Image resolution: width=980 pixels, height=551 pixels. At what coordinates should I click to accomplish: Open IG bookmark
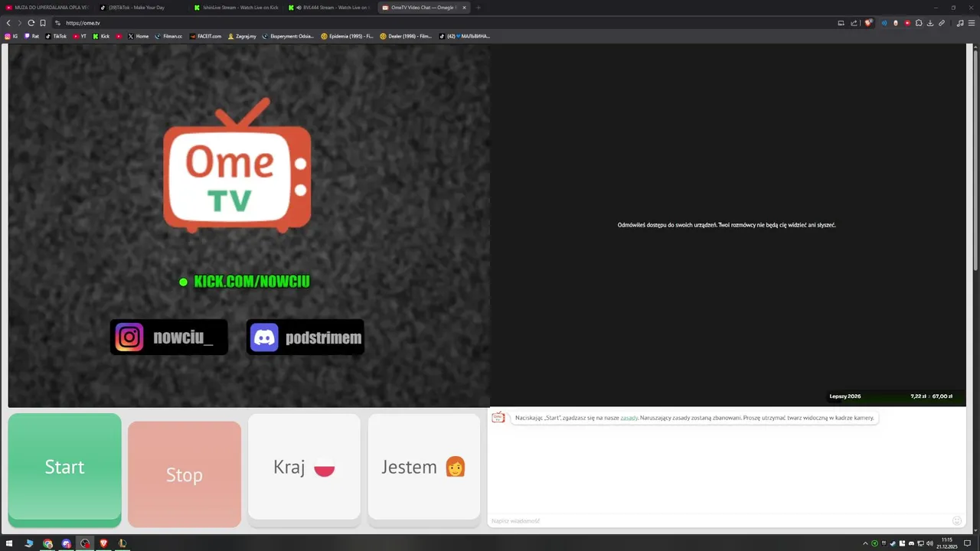point(11,36)
